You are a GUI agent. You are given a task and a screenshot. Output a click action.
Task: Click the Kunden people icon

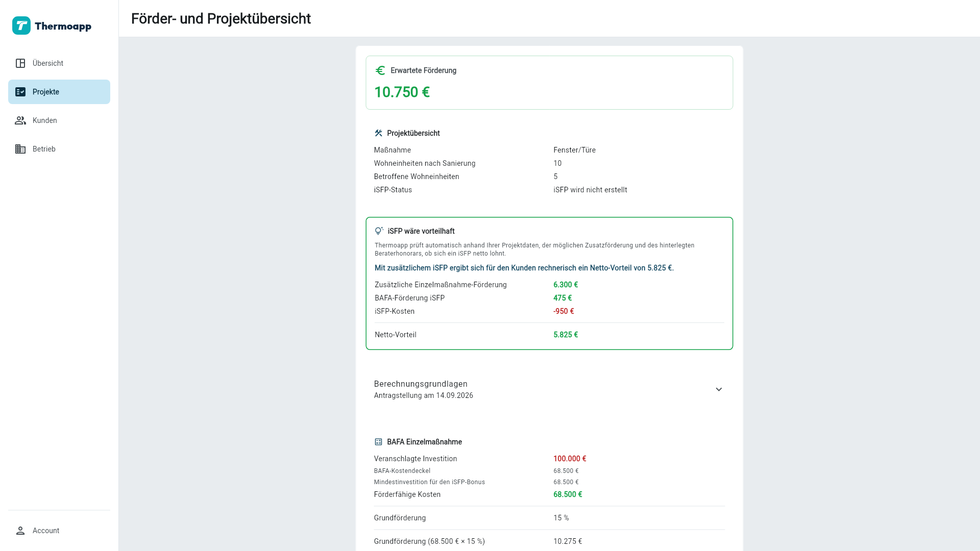tap(20, 120)
